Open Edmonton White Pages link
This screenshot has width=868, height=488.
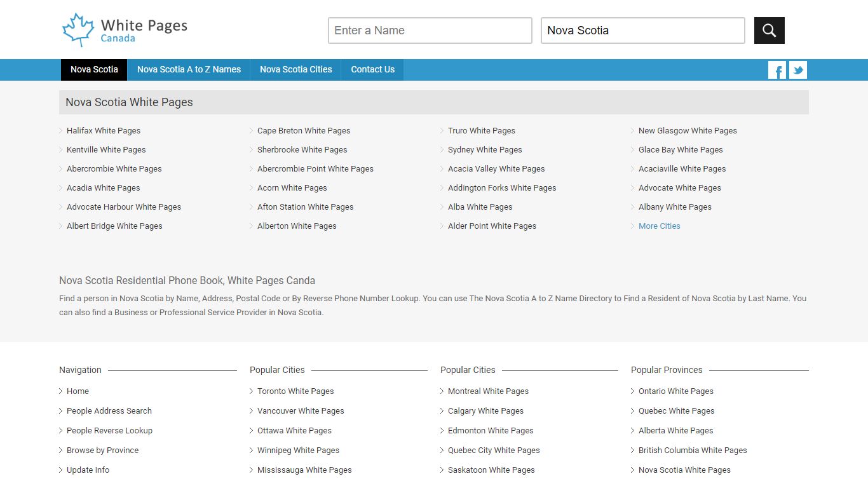[491, 431]
